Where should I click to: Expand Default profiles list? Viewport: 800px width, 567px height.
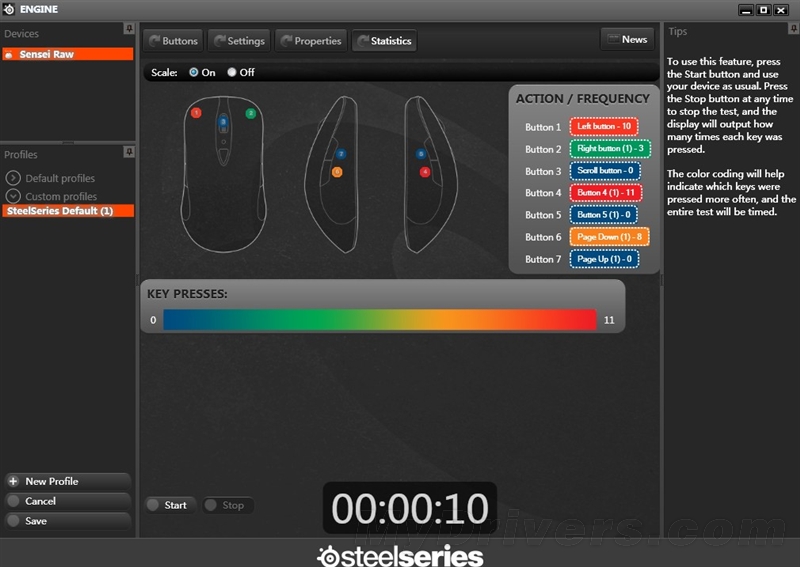pyautogui.click(x=13, y=178)
